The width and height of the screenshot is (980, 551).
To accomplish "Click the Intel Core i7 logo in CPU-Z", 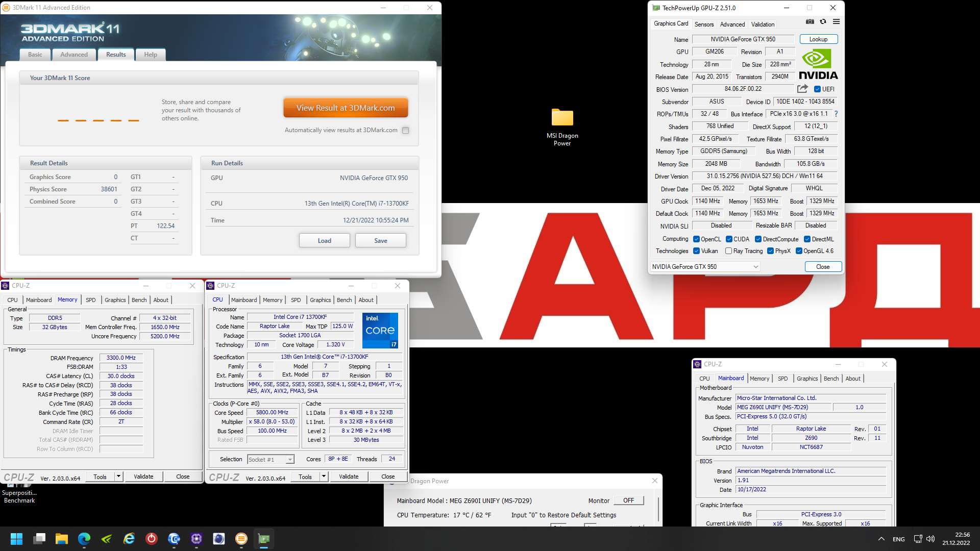I will 380,331.
